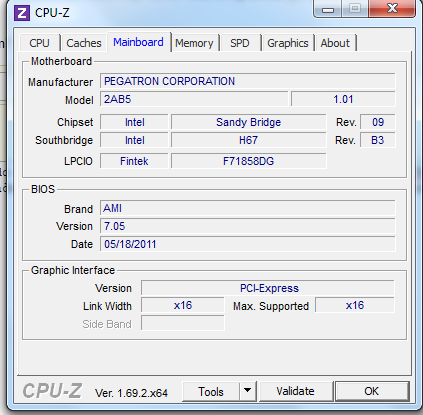The width and height of the screenshot is (423, 415).
Task: Click the PEGATRON CORPORATION manufacturer field
Action: pyautogui.click(x=248, y=81)
